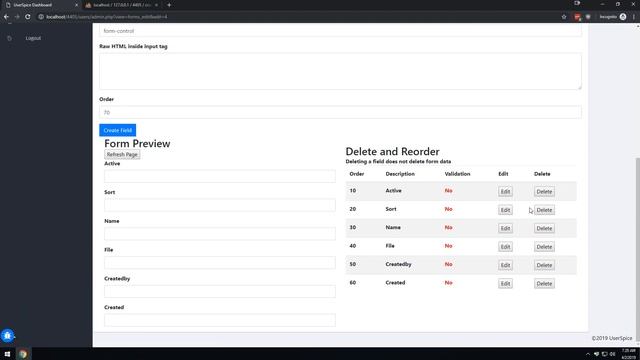Go back in browser history
Viewport: 640px width, 360px height.
click(x=6, y=17)
